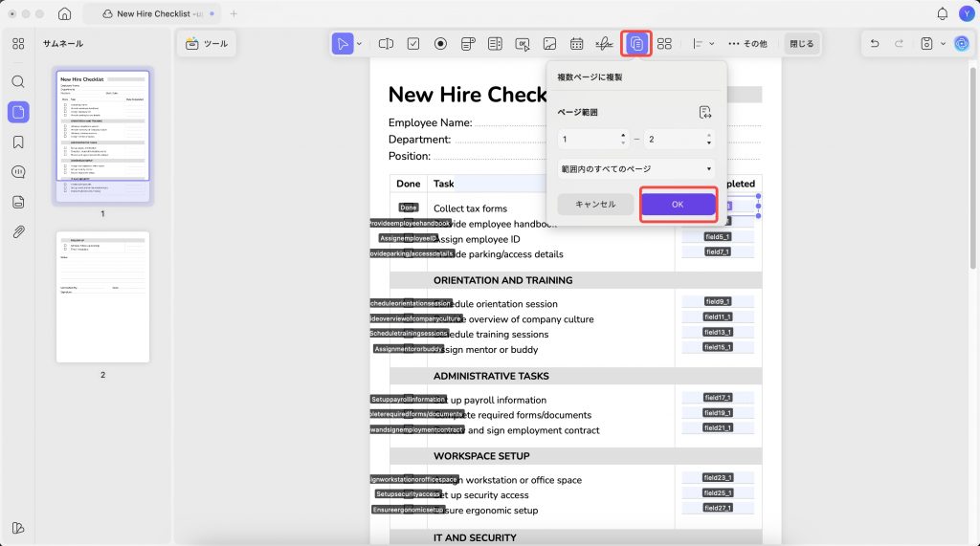
Task: Select the field7_1 form field
Action: coord(718,251)
